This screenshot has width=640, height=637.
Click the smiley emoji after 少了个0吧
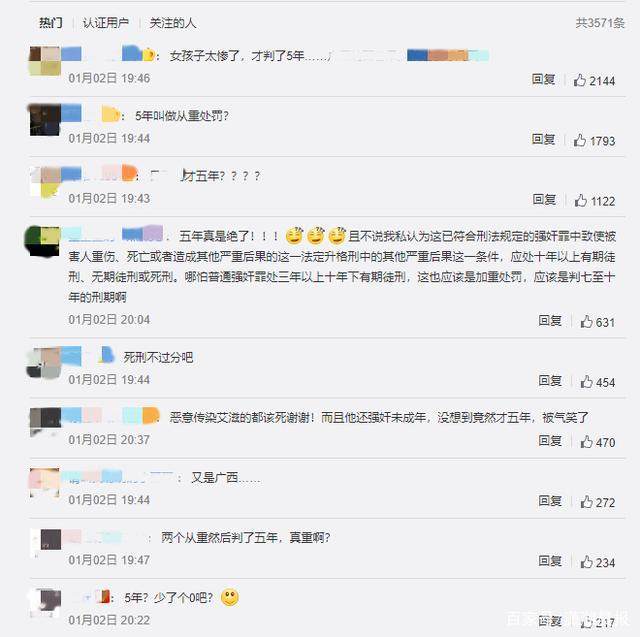coord(230,598)
